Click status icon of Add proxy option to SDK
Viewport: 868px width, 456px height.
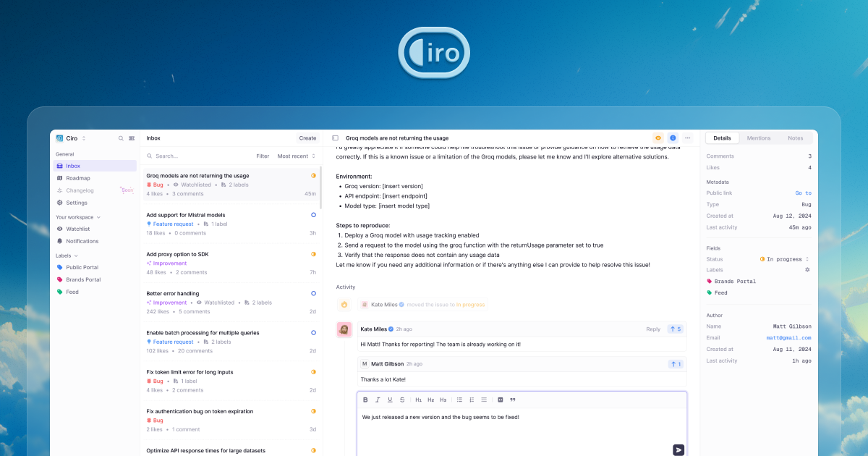tap(313, 254)
